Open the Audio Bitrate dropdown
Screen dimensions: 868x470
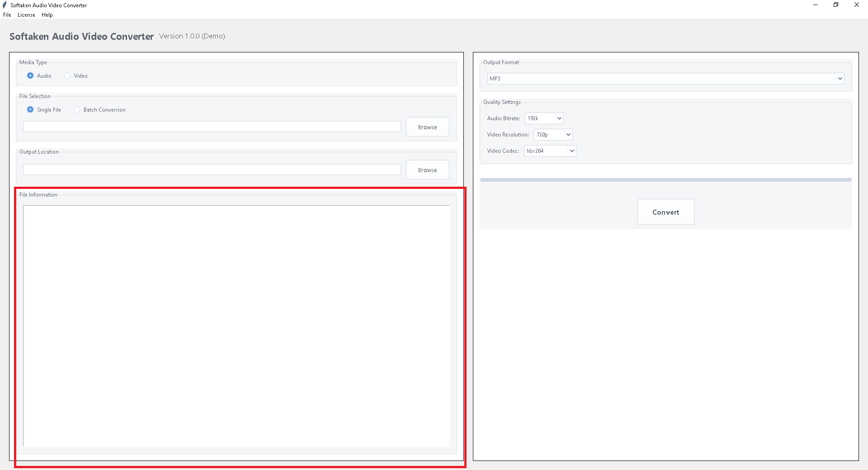pyautogui.click(x=544, y=118)
